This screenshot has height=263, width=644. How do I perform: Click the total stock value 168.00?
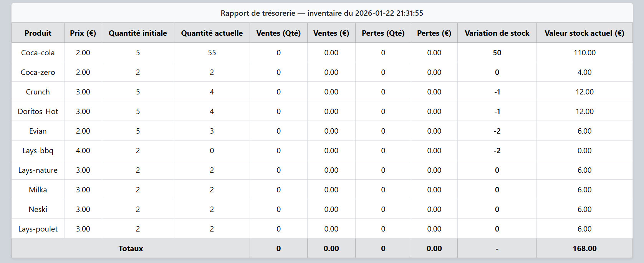tap(584, 248)
